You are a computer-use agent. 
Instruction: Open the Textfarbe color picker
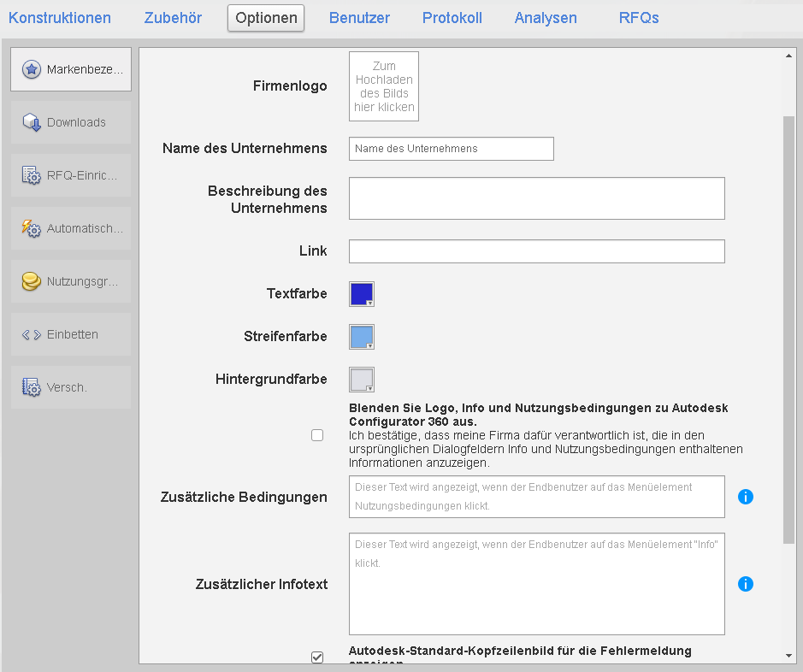pyautogui.click(x=361, y=293)
